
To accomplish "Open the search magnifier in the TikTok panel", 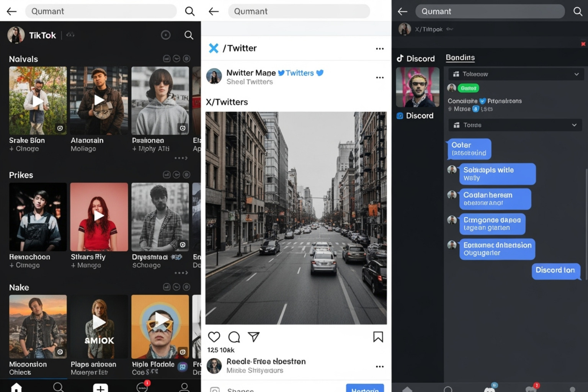I will point(189,35).
